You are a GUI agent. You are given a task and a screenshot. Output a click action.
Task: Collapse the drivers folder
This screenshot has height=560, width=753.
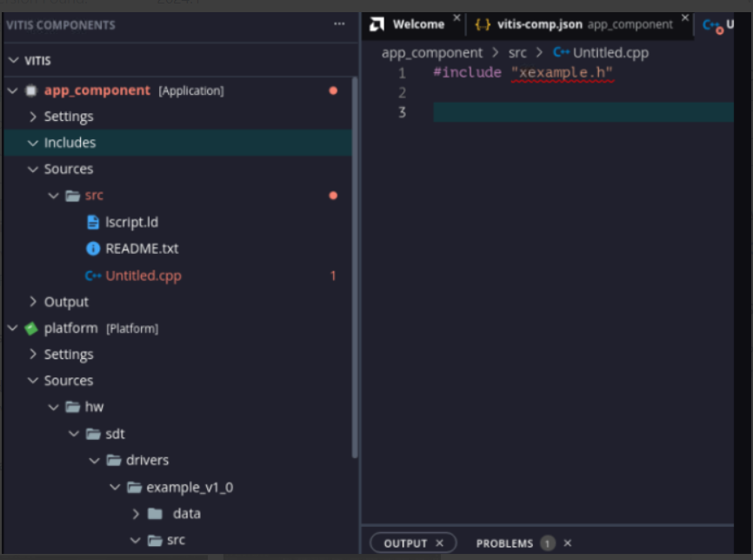(x=94, y=460)
